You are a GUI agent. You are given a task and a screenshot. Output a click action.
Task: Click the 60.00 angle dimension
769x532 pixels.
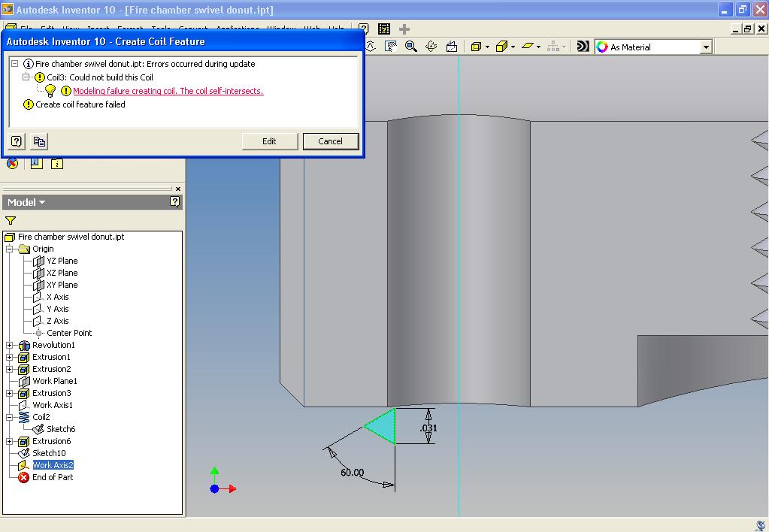(352, 473)
